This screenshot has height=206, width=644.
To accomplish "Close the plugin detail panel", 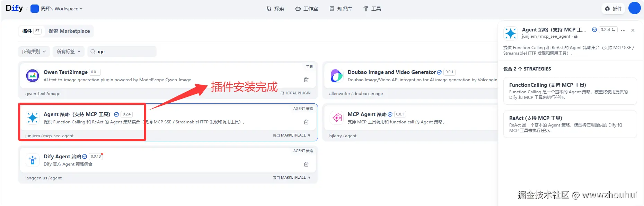I will coord(633,30).
